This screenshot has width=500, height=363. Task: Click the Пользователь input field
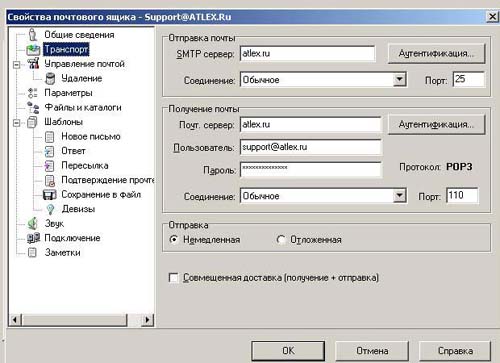(311, 147)
